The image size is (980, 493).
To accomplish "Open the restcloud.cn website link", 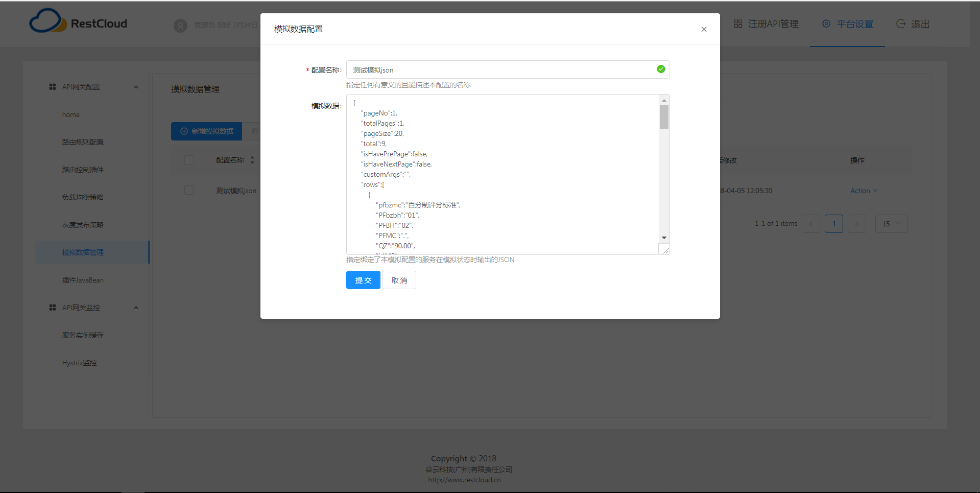I will coord(464,480).
